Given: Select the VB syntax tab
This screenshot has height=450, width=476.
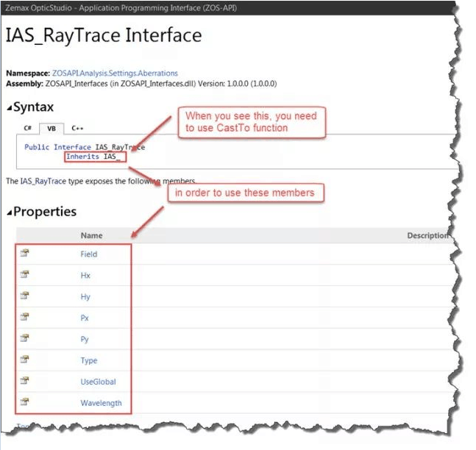Looking at the screenshot, I should (x=51, y=128).
